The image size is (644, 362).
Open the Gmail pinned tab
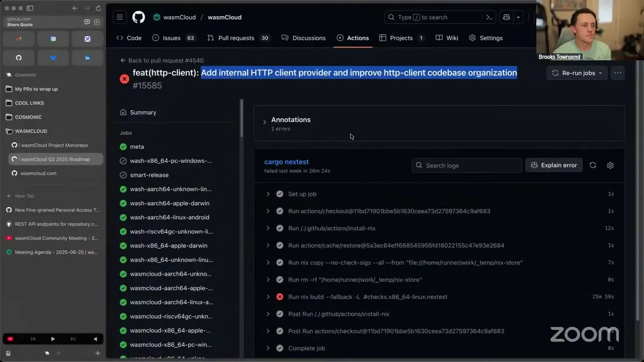tap(19, 39)
